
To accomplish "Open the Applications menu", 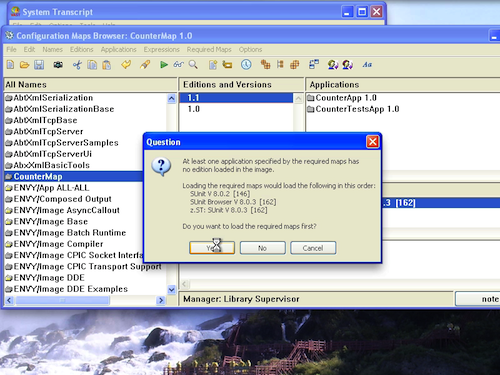I will coord(118,49).
